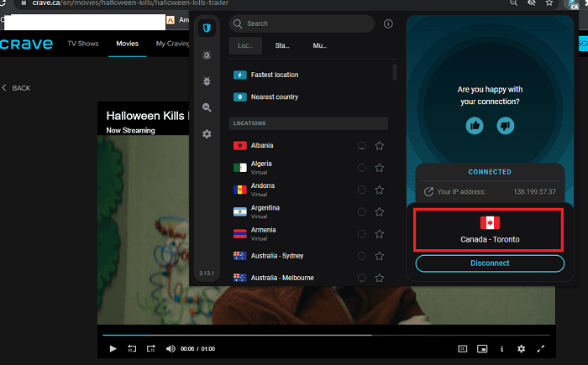Open the settings gear in VPN sidebar
The height and width of the screenshot is (365, 588).
pyautogui.click(x=207, y=133)
